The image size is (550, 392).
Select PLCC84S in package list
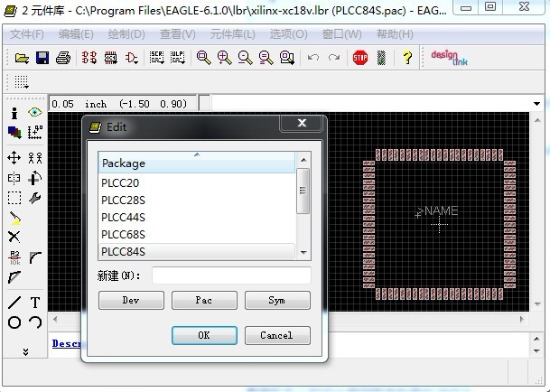pyautogui.click(x=197, y=252)
